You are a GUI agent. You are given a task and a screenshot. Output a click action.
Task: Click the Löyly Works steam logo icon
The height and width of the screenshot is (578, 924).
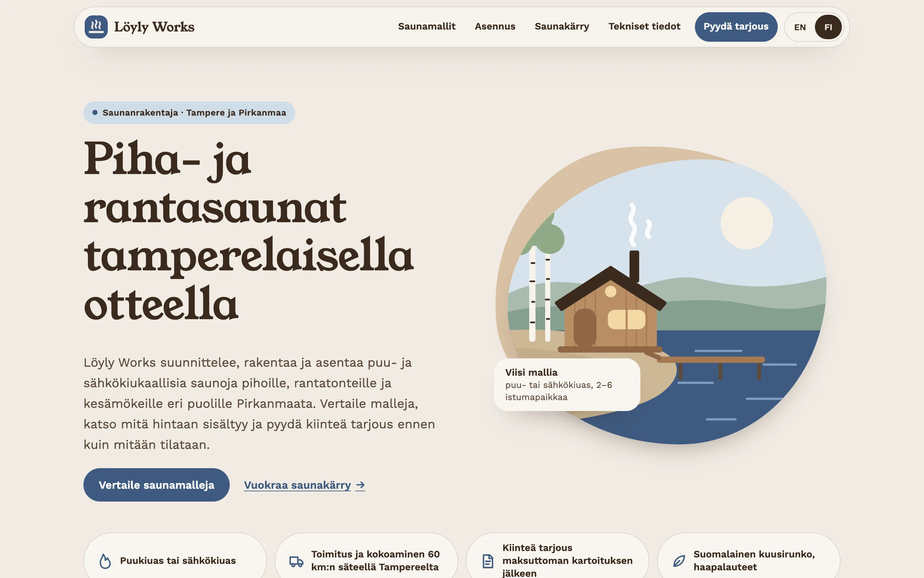click(x=96, y=27)
